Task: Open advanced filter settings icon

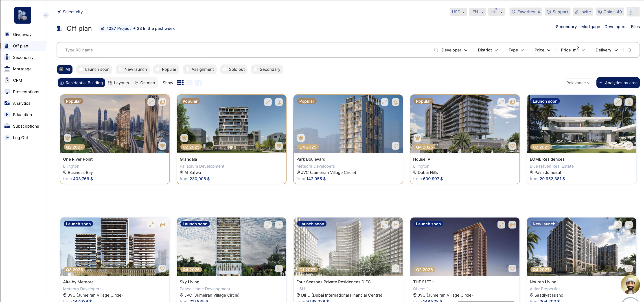Action: (629, 50)
